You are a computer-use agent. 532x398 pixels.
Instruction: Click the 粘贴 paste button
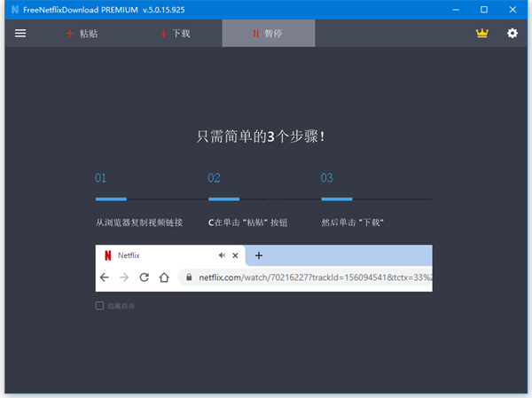[x=82, y=34]
